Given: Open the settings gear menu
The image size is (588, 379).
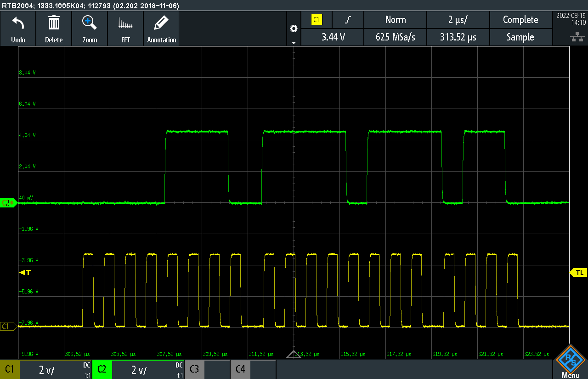Looking at the screenshot, I should [294, 29].
